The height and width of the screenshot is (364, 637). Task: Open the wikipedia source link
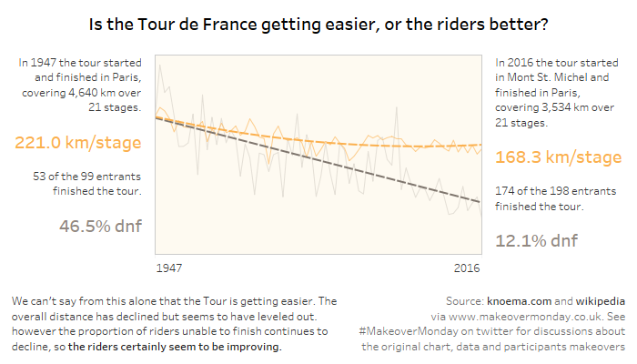tap(598, 301)
